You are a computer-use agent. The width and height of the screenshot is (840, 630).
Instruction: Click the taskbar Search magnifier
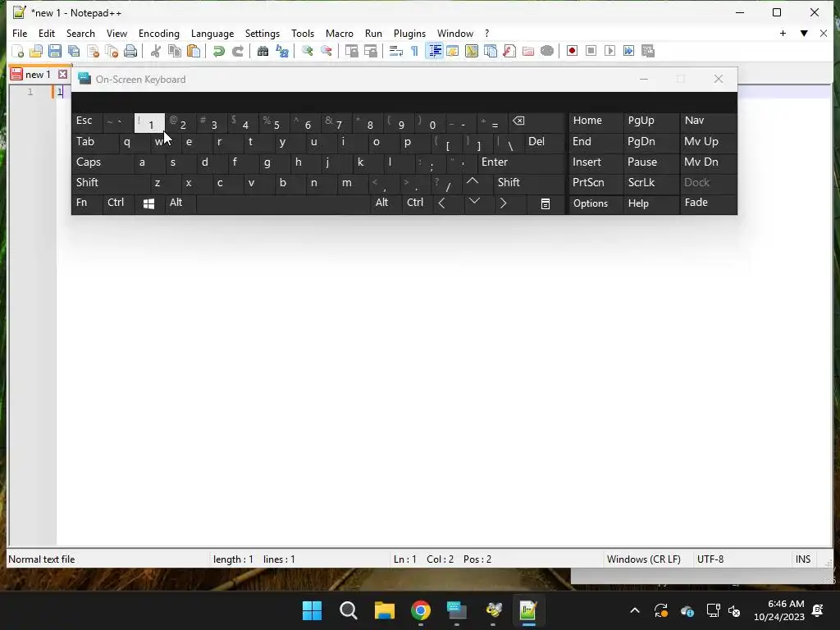(348, 610)
